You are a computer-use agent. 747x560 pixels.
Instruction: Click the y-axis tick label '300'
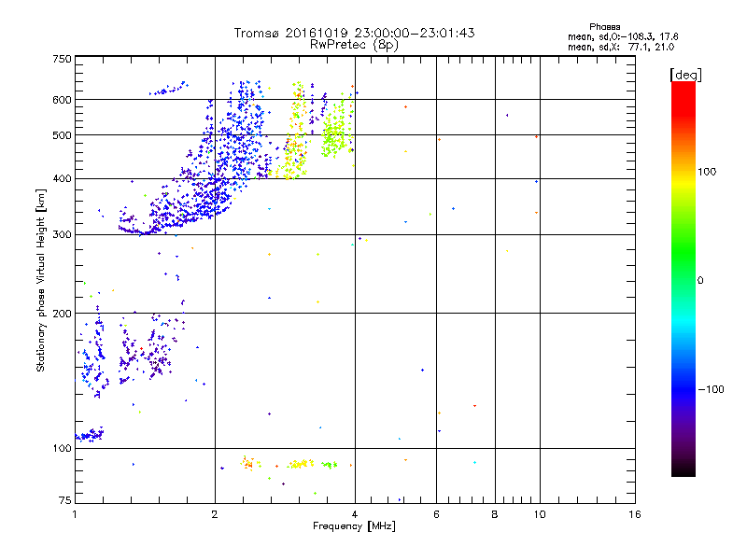click(62, 235)
